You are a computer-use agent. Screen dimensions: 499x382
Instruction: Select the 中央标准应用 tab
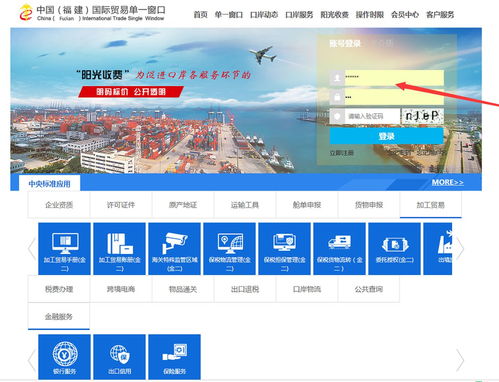click(49, 183)
